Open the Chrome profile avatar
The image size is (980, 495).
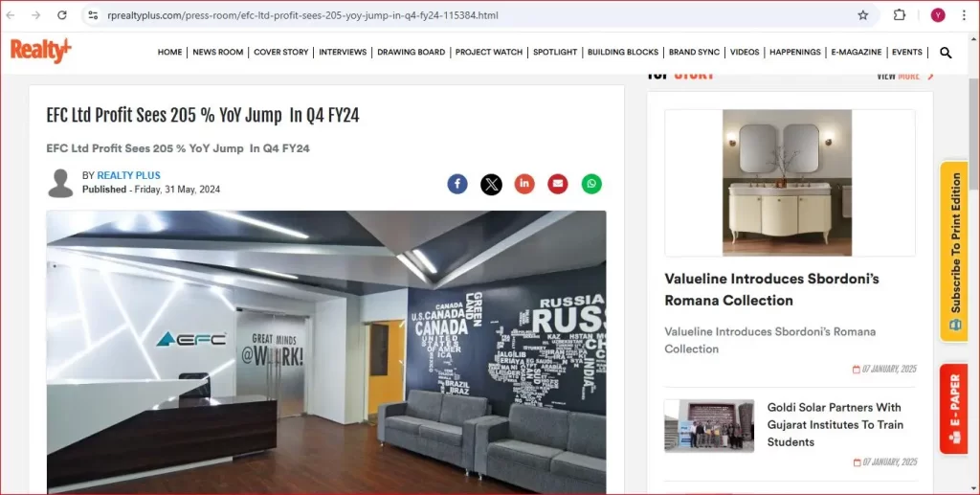(x=938, y=15)
